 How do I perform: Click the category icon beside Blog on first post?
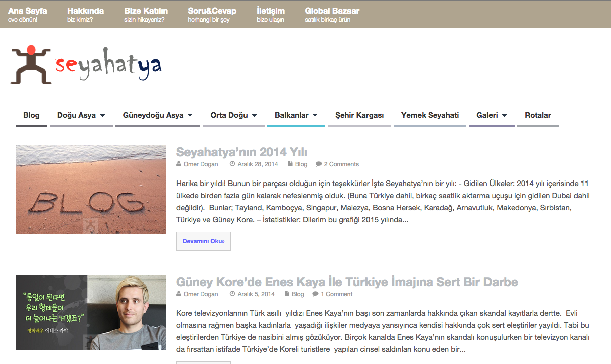[289, 164]
